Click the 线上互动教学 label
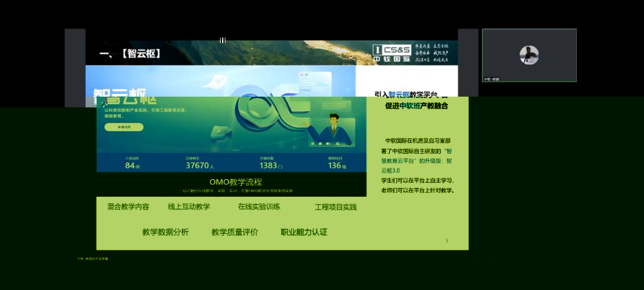 189,207
